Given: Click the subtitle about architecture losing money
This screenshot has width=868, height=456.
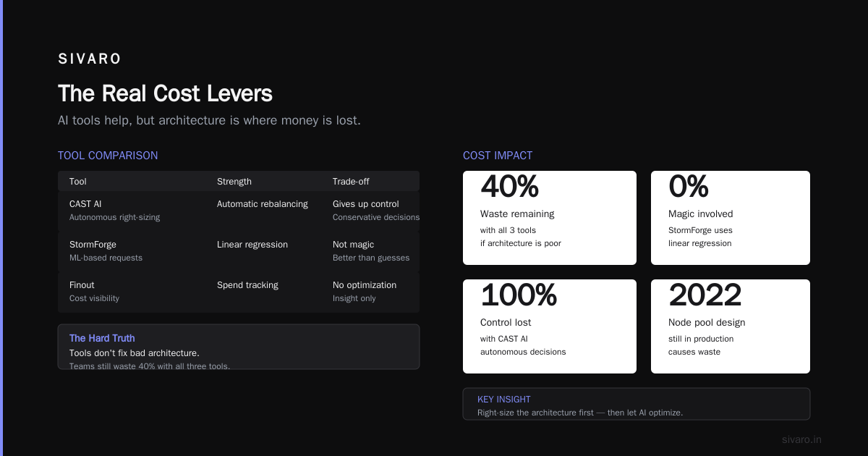Looking at the screenshot, I should tap(209, 120).
